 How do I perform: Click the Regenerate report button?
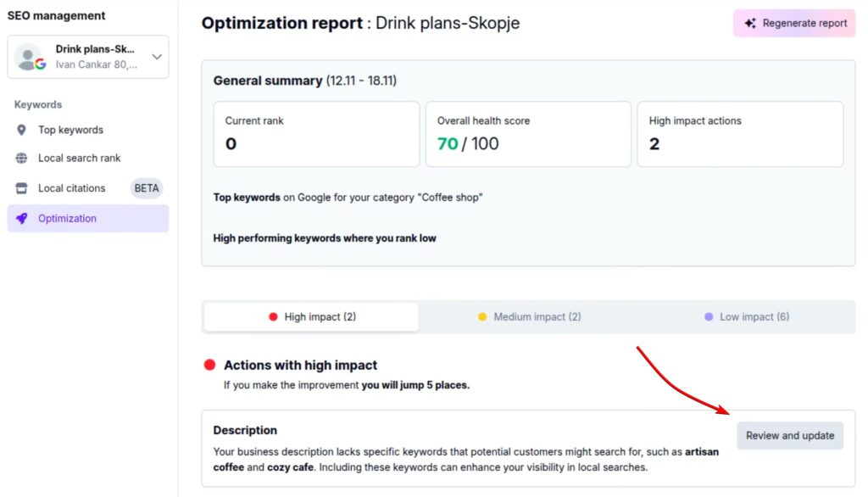pos(793,23)
